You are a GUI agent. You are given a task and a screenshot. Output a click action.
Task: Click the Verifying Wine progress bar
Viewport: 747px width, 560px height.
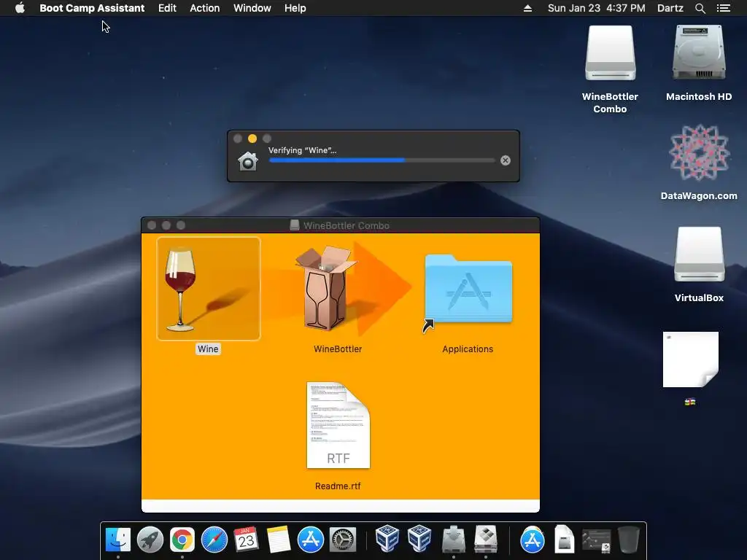382,160
